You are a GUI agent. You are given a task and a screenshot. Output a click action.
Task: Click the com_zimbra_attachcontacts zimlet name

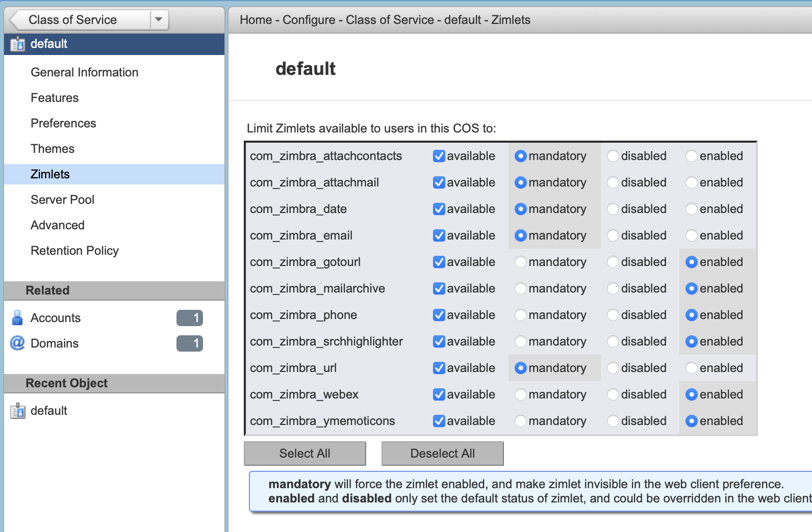pyautogui.click(x=326, y=156)
